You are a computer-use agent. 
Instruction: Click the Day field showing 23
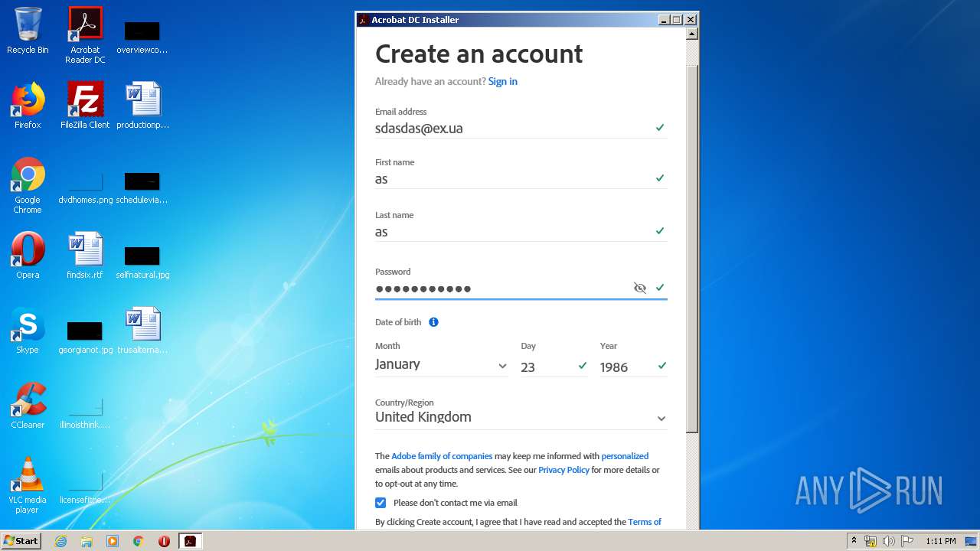point(554,367)
